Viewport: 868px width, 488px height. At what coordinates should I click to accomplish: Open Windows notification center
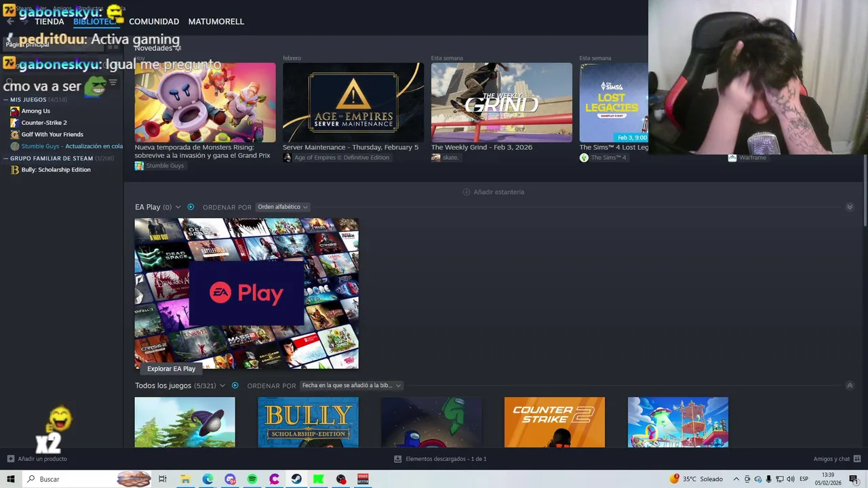pyautogui.click(x=854, y=479)
